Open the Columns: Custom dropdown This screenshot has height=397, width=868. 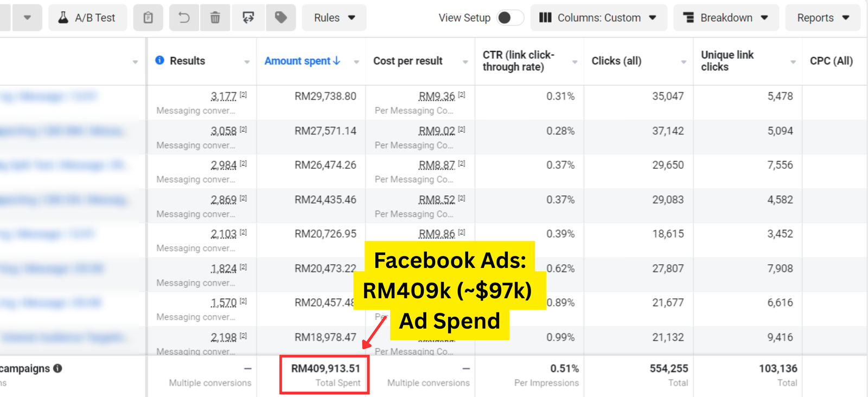coord(598,18)
